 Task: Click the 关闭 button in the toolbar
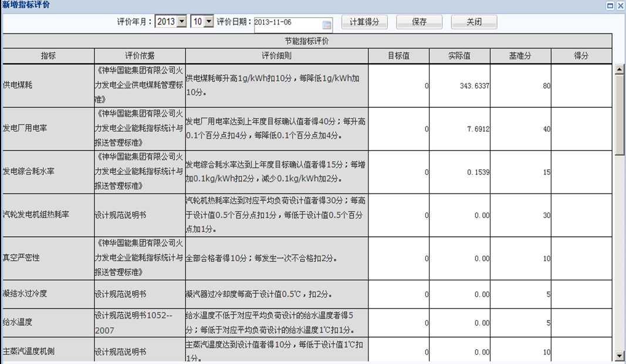(x=473, y=22)
